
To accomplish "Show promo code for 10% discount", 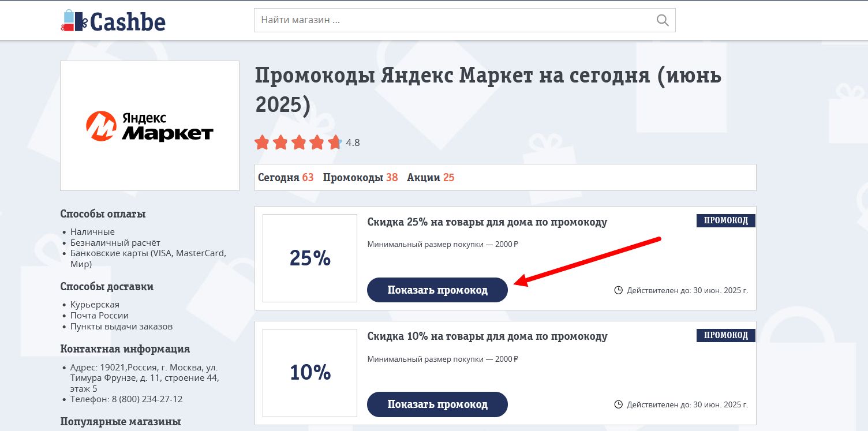I will (x=437, y=404).
